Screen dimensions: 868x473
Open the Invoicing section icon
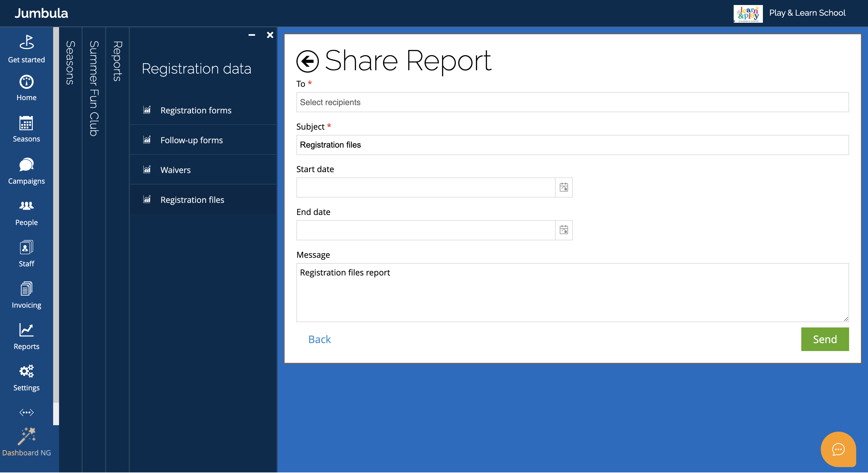26,289
